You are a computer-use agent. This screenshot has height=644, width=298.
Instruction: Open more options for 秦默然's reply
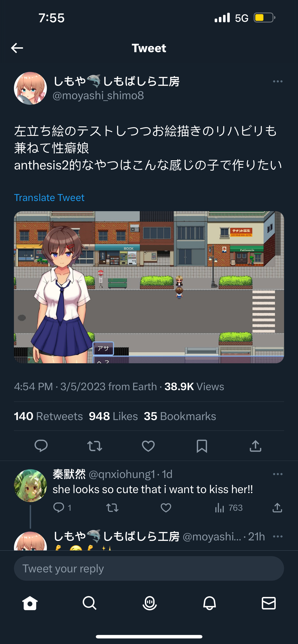(x=278, y=474)
